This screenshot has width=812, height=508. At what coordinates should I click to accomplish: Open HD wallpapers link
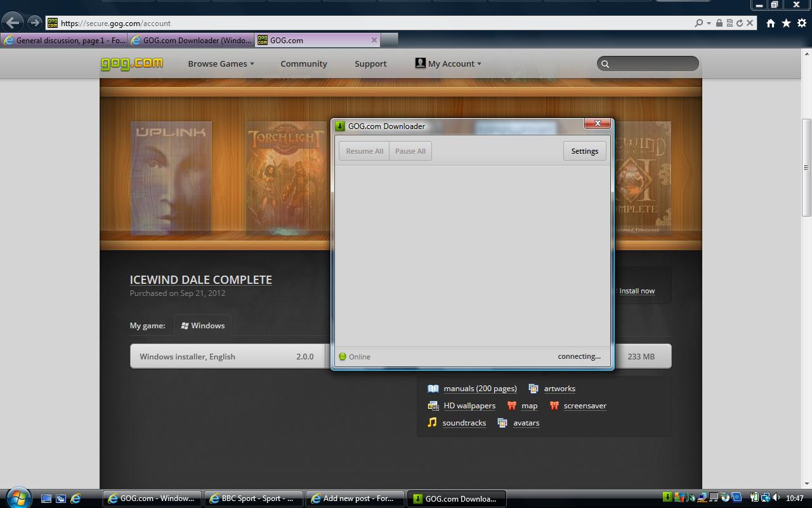coord(469,406)
